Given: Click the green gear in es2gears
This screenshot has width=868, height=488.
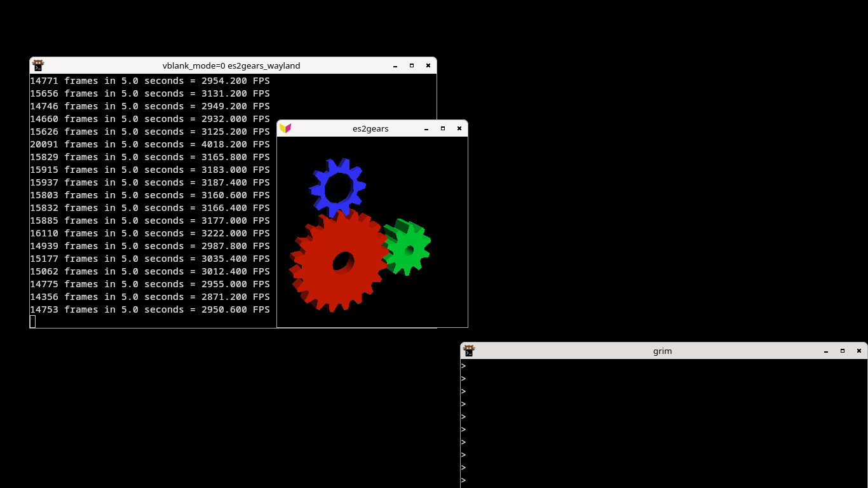Looking at the screenshot, I should (407, 248).
